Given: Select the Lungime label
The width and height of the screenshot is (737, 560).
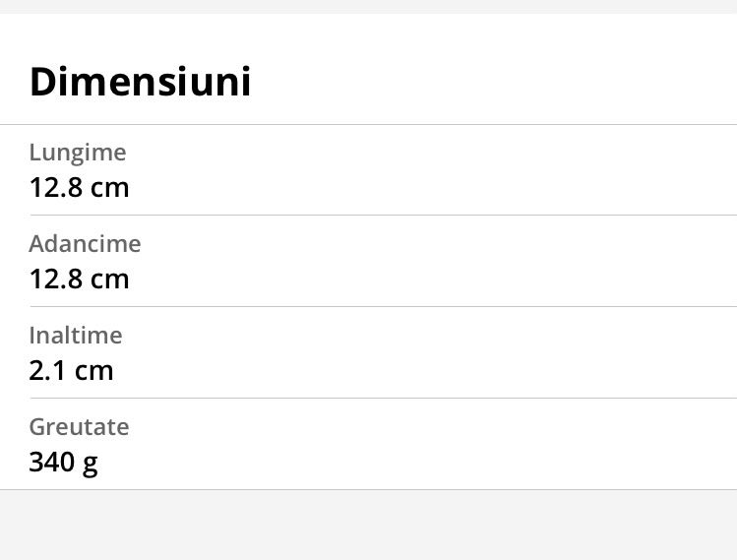Looking at the screenshot, I should click(78, 153).
